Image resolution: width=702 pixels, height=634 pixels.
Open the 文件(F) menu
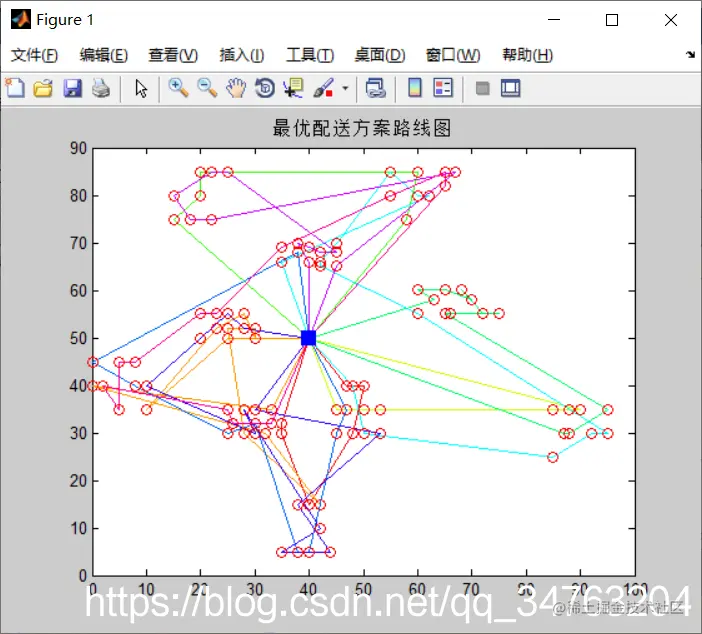pyautogui.click(x=34, y=55)
